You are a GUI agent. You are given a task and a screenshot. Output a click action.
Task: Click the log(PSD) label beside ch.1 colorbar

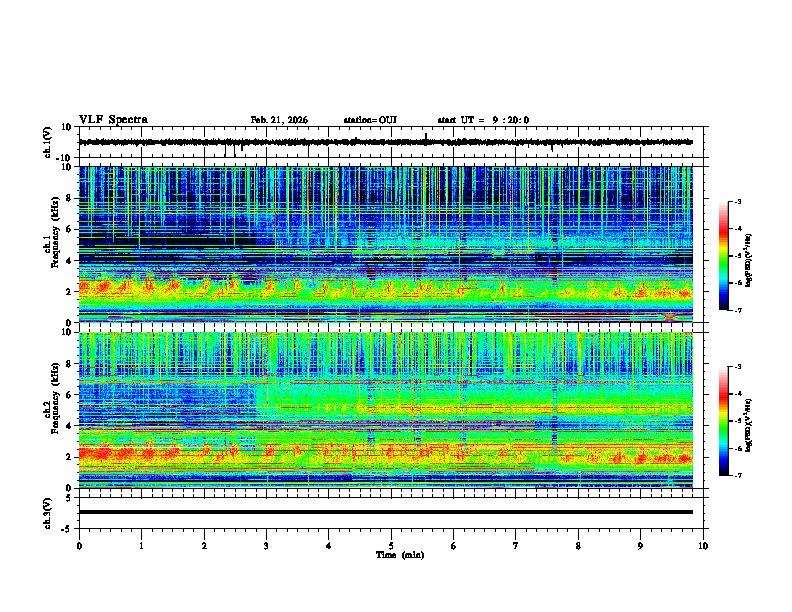[749, 260]
